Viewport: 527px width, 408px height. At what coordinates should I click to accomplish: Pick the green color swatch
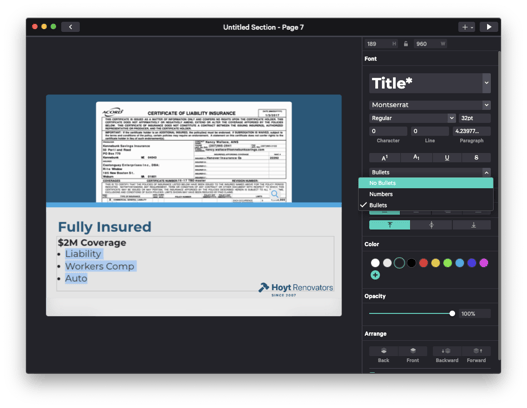[447, 263]
